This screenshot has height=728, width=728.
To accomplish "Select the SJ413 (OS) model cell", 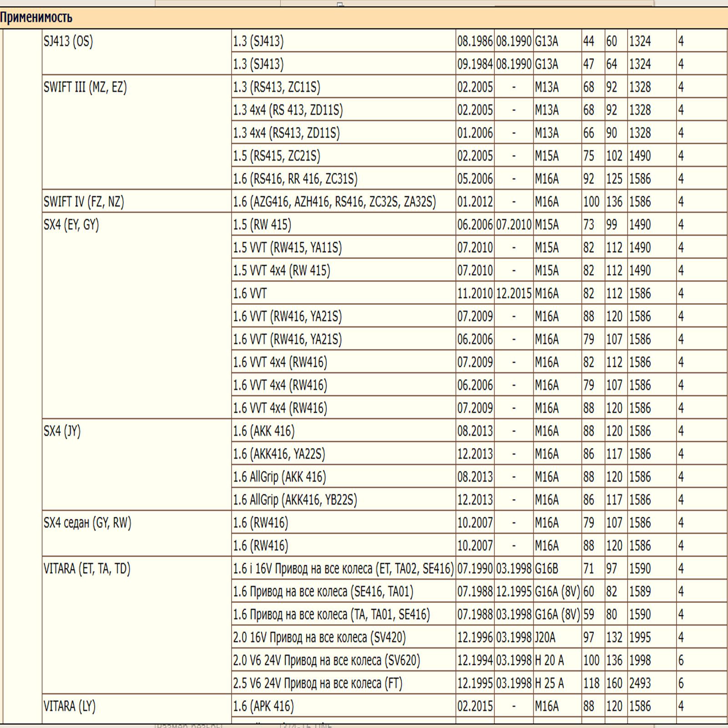I will tap(68, 42).
